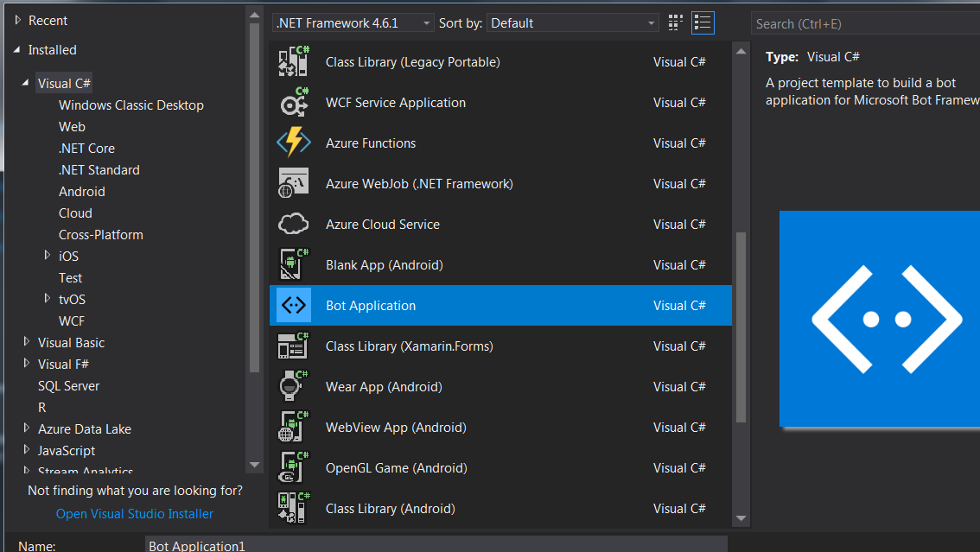Select Class Library (Android) template name
980x552 pixels.
(390, 509)
